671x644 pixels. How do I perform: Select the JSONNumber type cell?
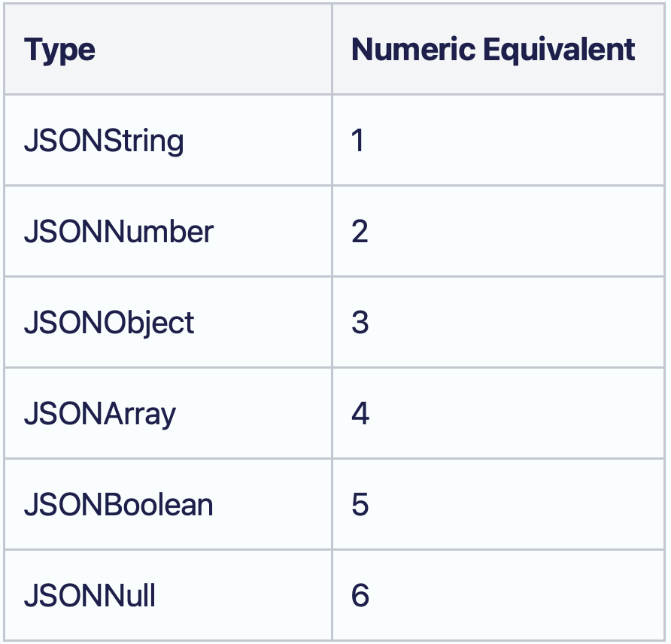click(119, 232)
